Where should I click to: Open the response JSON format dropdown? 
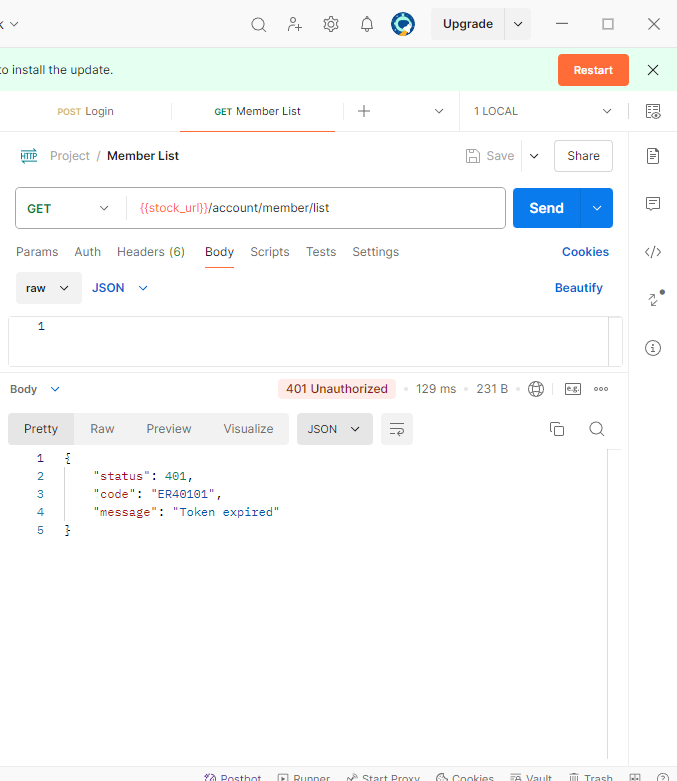[x=335, y=429]
